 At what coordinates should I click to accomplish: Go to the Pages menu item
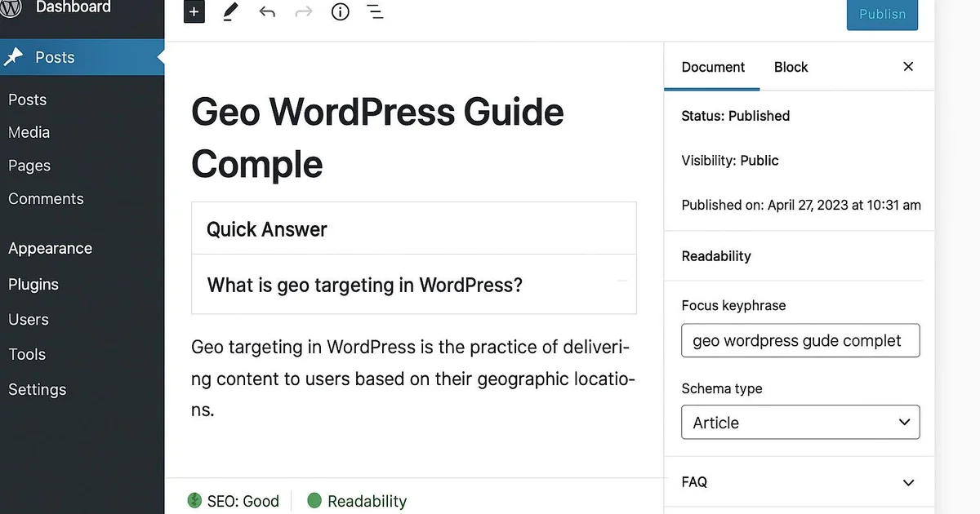[x=29, y=166]
